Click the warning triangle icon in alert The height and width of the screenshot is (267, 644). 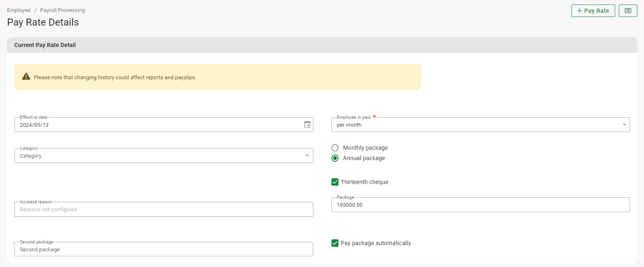coord(26,77)
